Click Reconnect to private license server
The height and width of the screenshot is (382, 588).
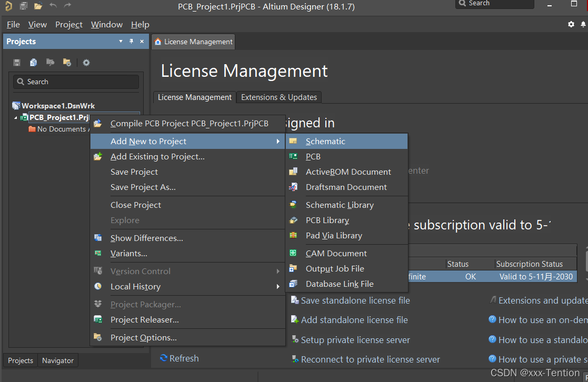[366, 359]
